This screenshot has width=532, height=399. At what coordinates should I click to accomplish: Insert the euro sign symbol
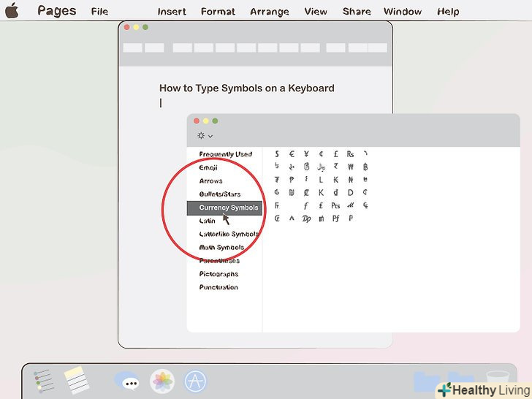click(x=292, y=154)
